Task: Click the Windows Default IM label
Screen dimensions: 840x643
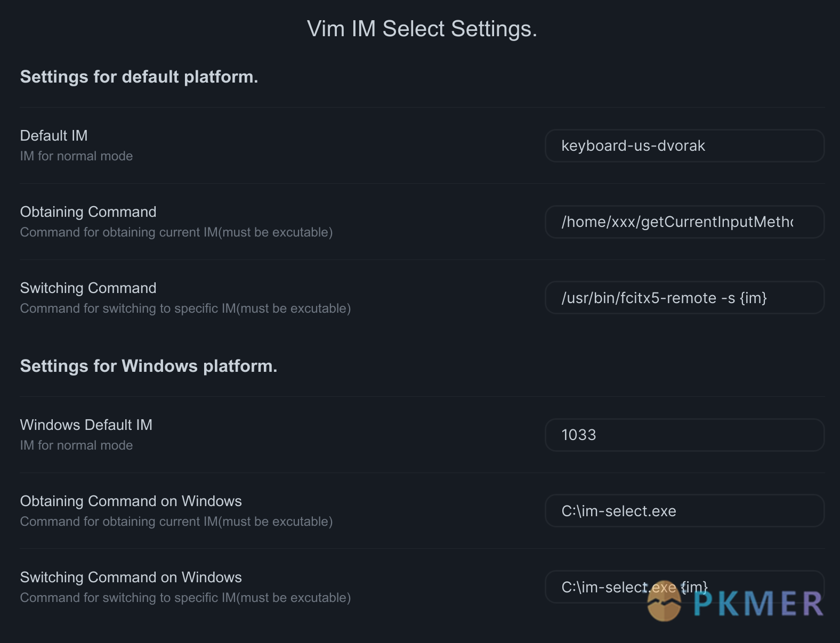Action: click(x=86, y=425)
